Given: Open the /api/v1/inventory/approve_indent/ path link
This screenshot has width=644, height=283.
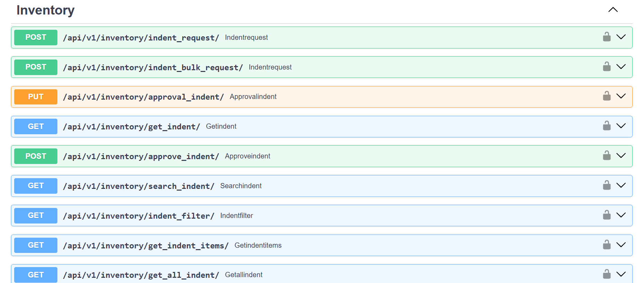Looking at the screenshot, I should [x=141, y=156].
